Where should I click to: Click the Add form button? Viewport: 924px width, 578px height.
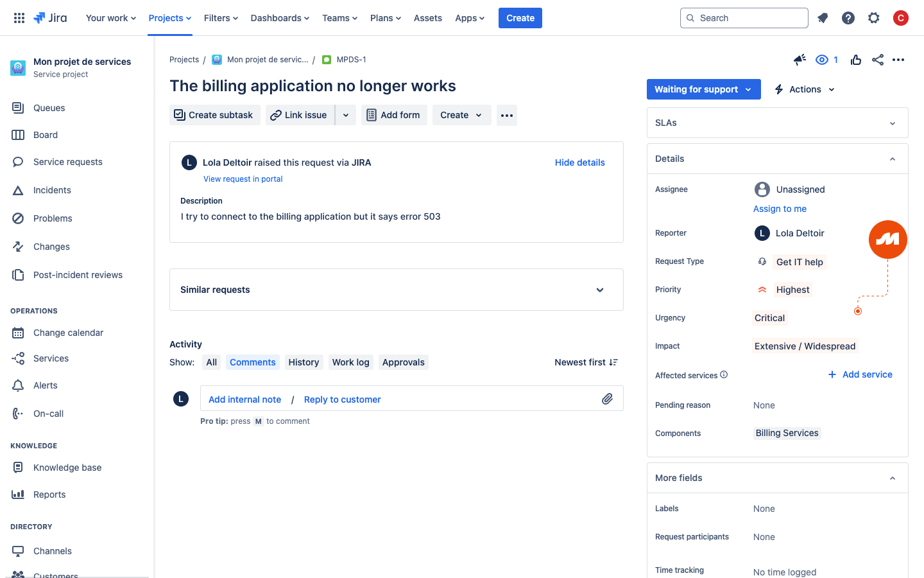pos(394,115)
